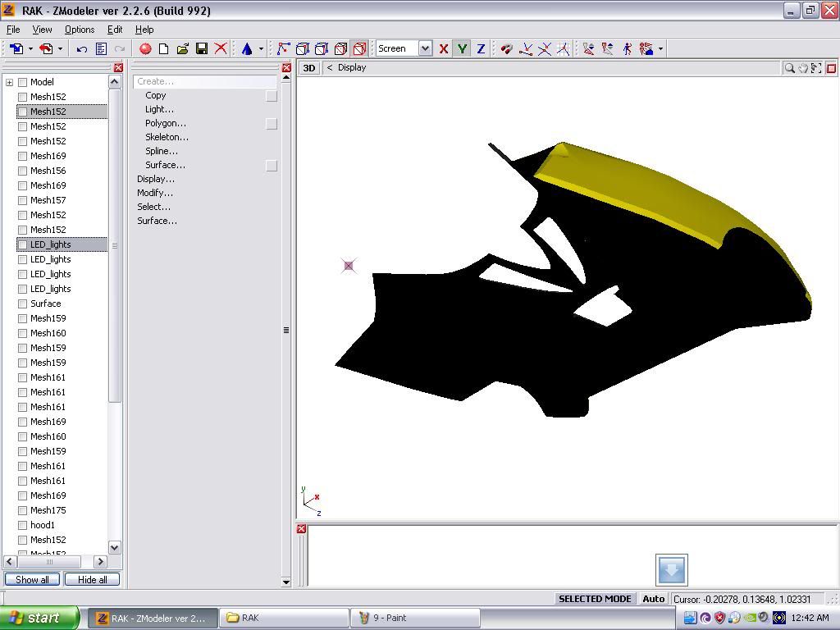Open dropdown arrow next to blue cone icon
The image size is (840, 630).
click(261, 49)
